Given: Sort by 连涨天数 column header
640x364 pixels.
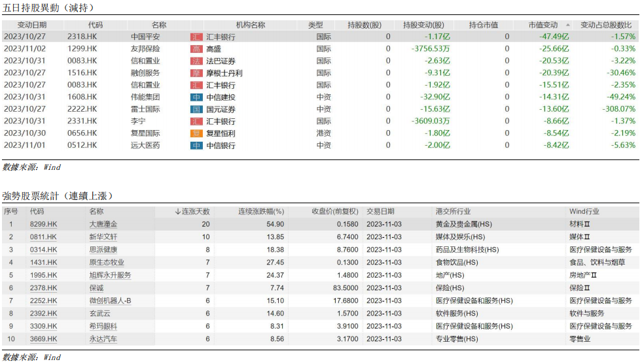Looking at the screenshot, I should [x=192, y=212].
